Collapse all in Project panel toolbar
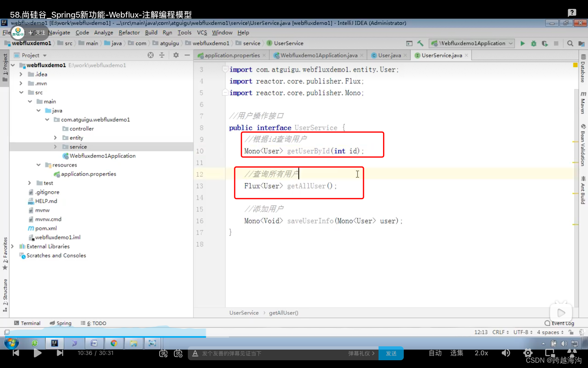 click(x=162, y=55)
